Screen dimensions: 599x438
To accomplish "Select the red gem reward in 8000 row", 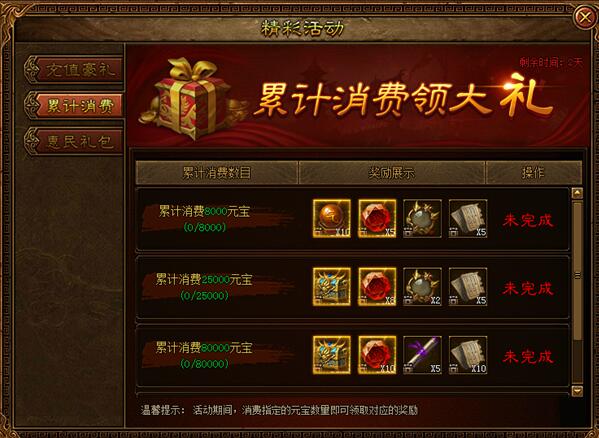I will click(377, 218).
